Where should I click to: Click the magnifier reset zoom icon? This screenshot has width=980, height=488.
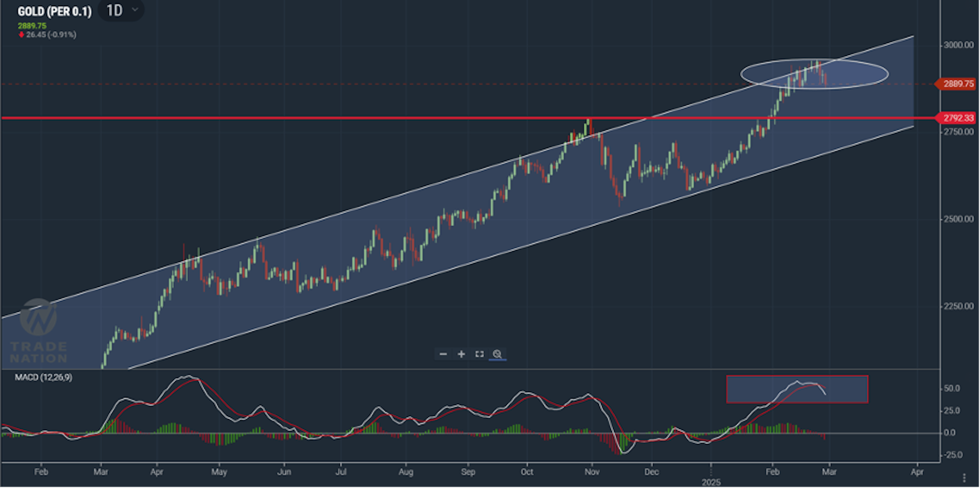pos(497,355)
